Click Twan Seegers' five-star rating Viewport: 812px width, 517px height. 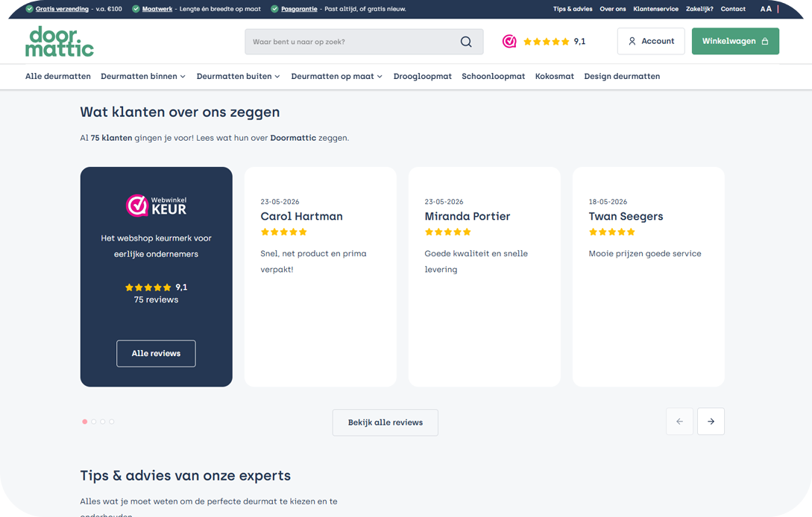click(612, 232)
